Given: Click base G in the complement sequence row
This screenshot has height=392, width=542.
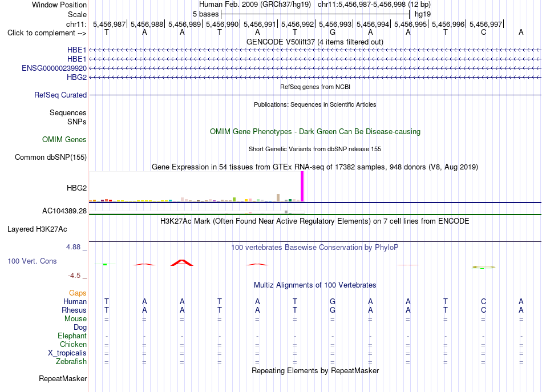Looking at the screenshot, I should click(x=333, y=32).
